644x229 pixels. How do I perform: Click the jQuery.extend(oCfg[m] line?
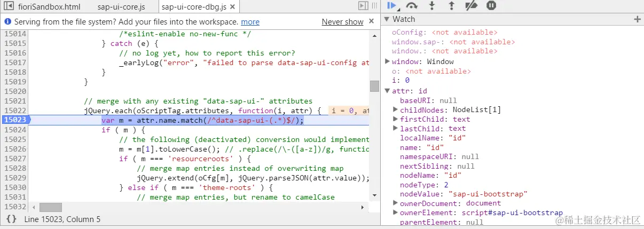point(253,178)
